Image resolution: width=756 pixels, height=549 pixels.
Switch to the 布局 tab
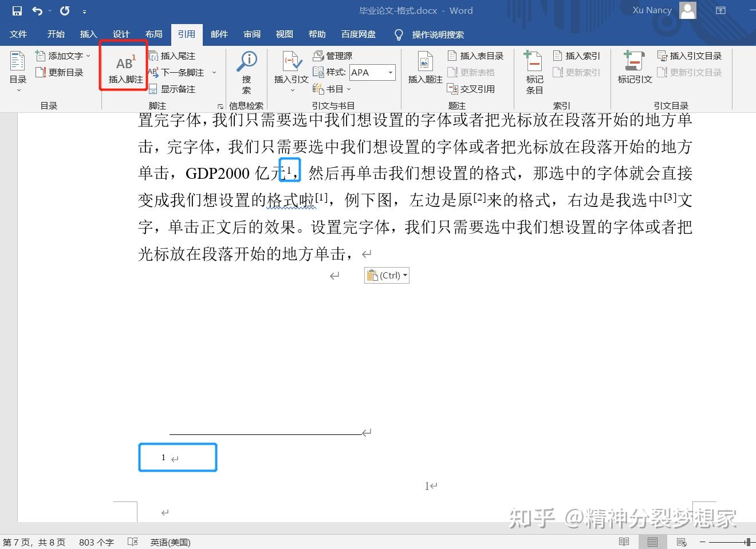point(154,34)
